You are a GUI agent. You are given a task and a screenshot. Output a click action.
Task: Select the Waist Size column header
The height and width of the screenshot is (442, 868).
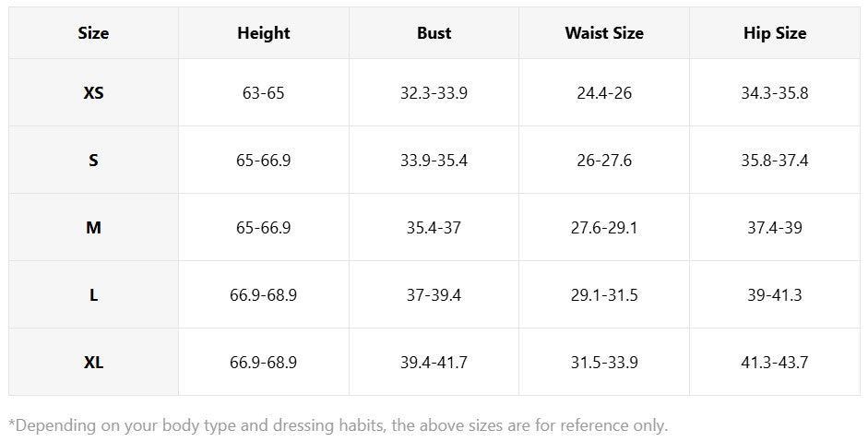[x=604, y=33]
